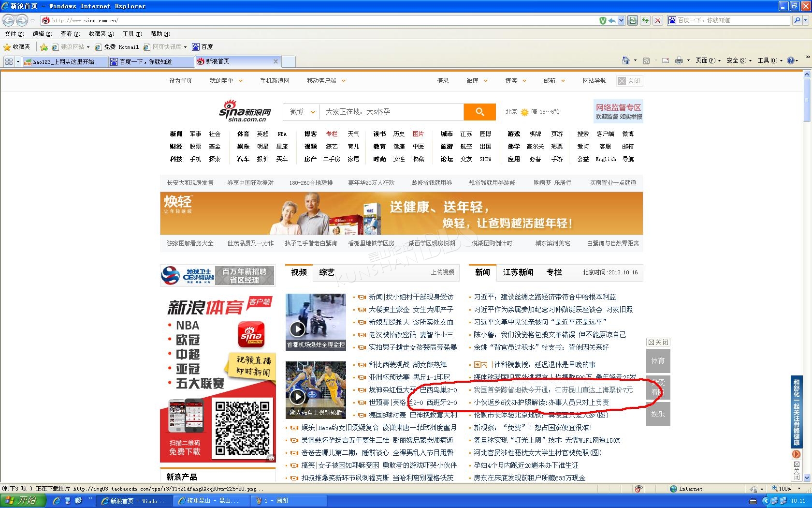
Task: Click the Print printer icon
Action: (679, 60)
